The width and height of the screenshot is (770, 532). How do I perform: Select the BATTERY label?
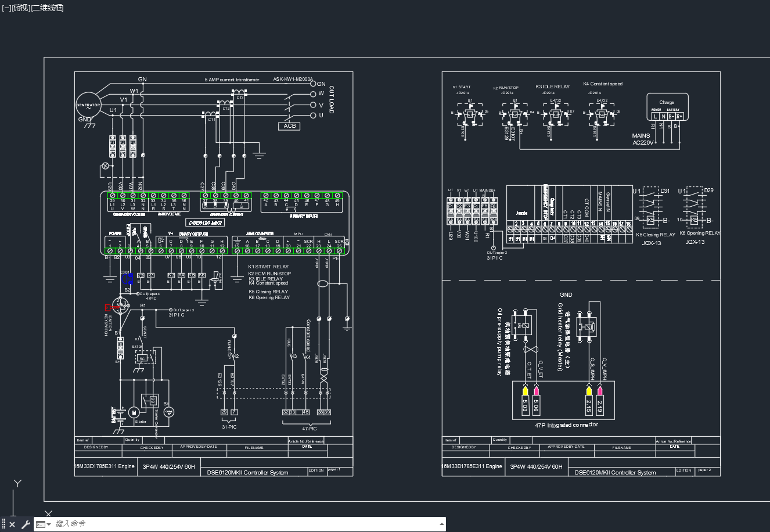pos(114,415)
